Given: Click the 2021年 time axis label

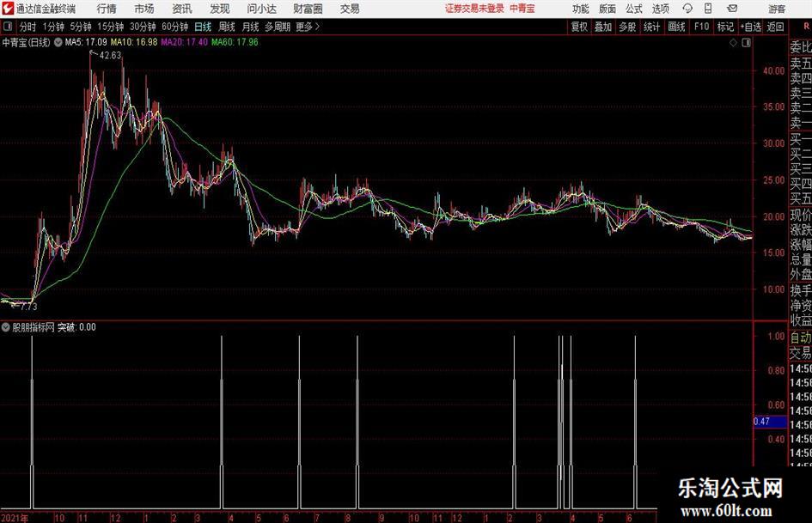Looking at the screenshot, I should (15, 518).
